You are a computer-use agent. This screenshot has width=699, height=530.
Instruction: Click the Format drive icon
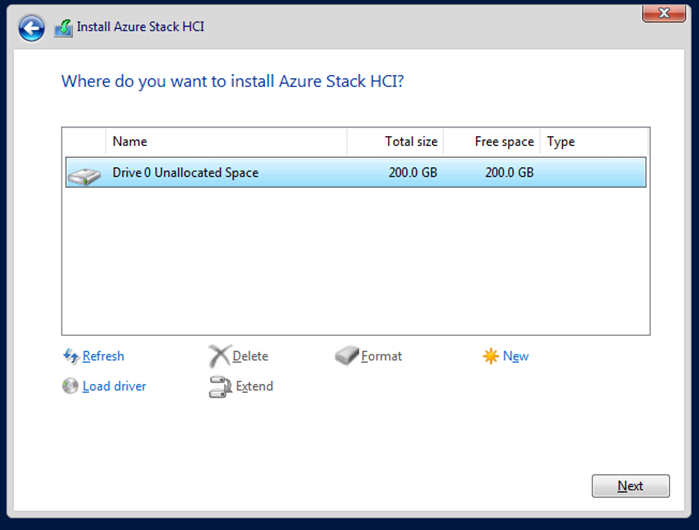(x=346, y=356)
